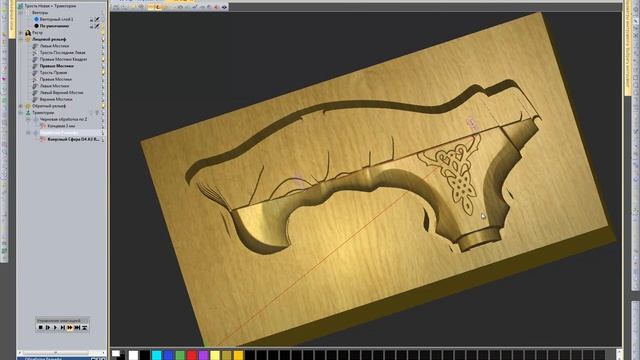Click layer icon of Верхние Мостики
Image resolution: width=640 pixels, height=360 pixels.
click(35, 99)
